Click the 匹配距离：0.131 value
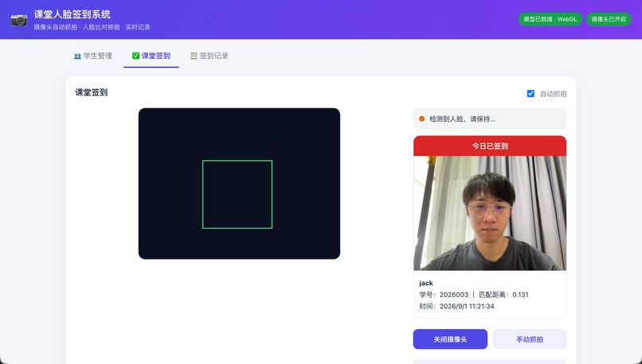 coord(503,295)
